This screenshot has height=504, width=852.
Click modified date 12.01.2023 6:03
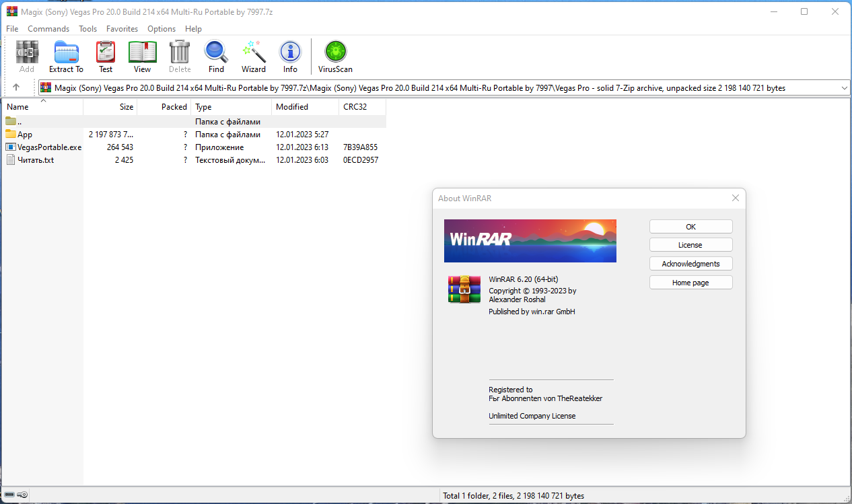(302, 160)
